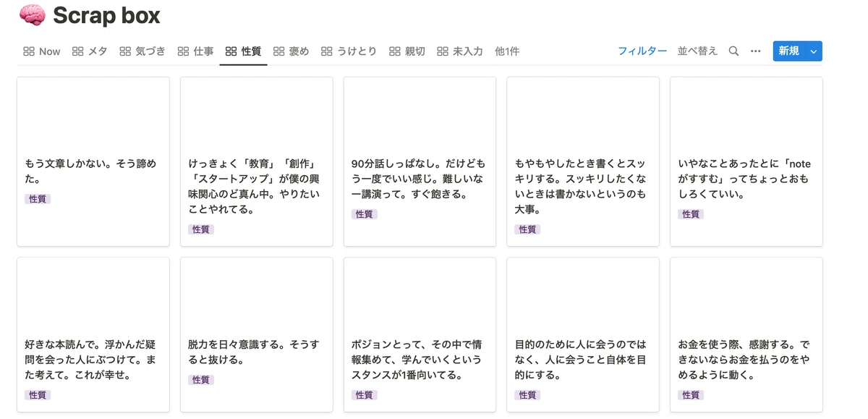Click the フィルター filter link
The image size is (868, 419).
[x=642, y=51]
